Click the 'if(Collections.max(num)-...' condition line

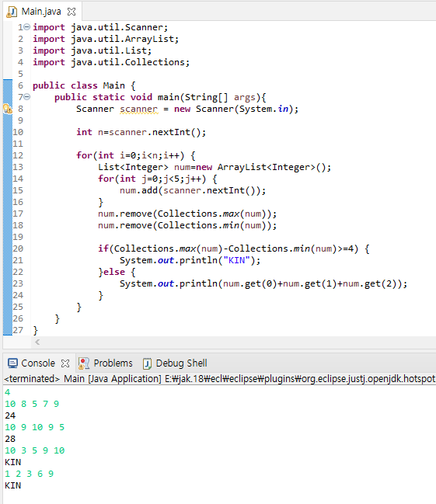pos(234,249)
